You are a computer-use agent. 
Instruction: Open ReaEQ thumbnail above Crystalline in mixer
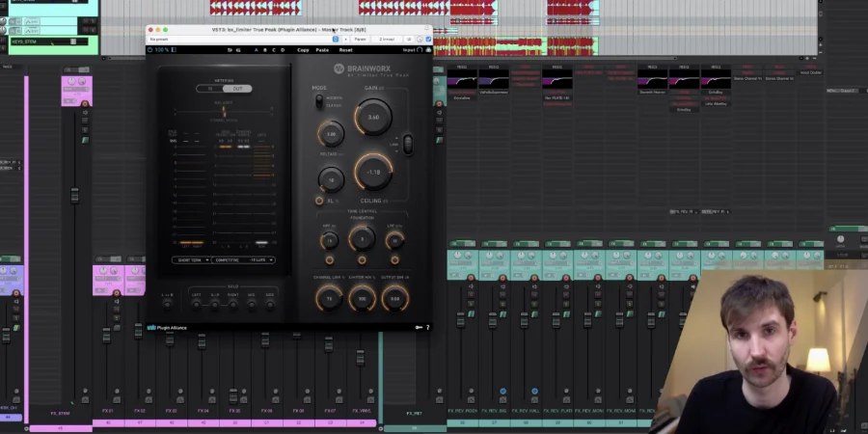462,79
